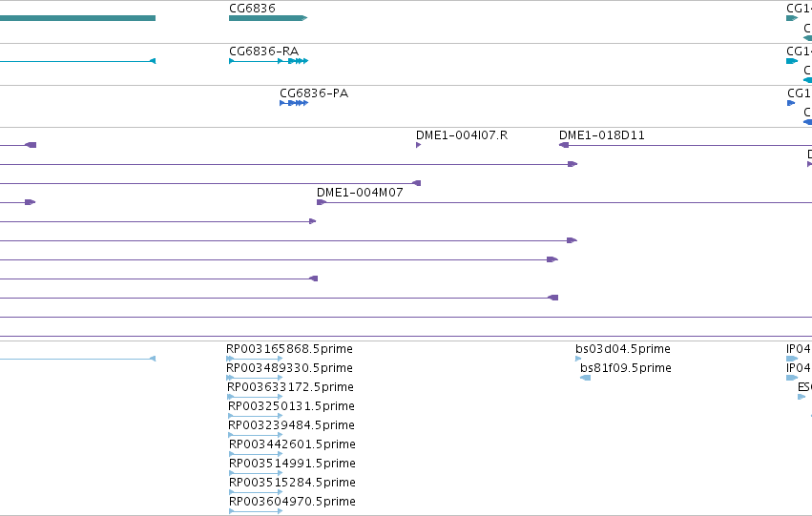The image size is (812, 516).
Task: Select the RP003165868.5prime EST feature
Action: (x=255, y=359)
